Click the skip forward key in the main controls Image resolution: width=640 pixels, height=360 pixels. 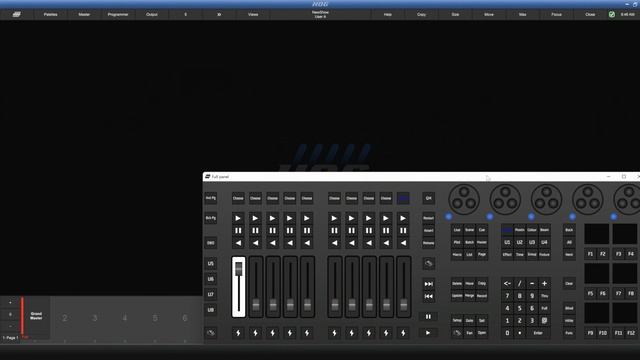pyautogui.click(x=429, y=284)
